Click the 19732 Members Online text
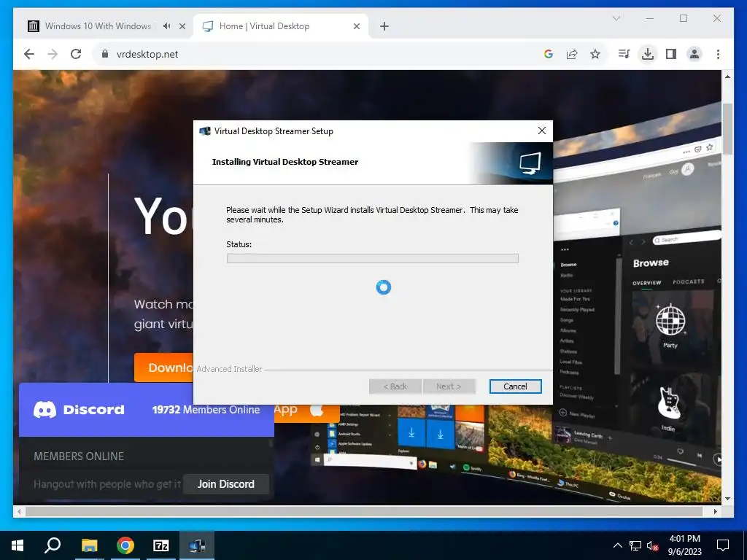Viewport: 747px width, 560px height. pyautogui.click(x=206, y=410)
